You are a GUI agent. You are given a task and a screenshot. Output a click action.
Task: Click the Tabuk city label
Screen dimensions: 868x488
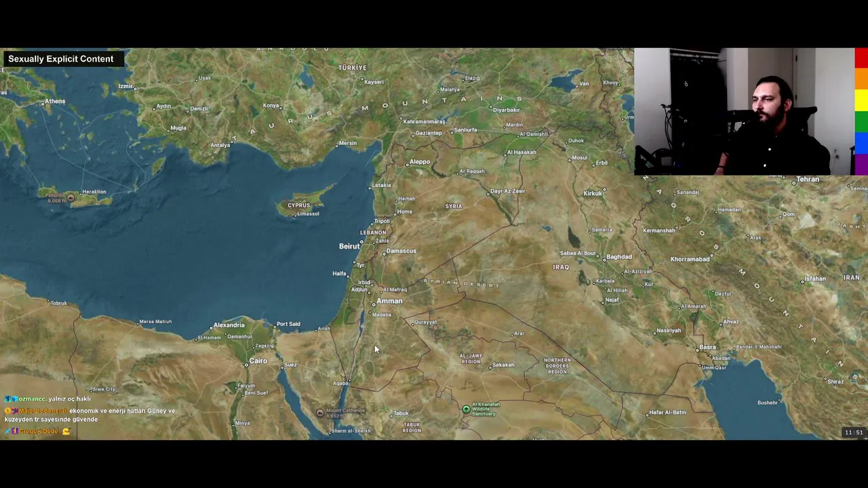(x=401, y=413)
